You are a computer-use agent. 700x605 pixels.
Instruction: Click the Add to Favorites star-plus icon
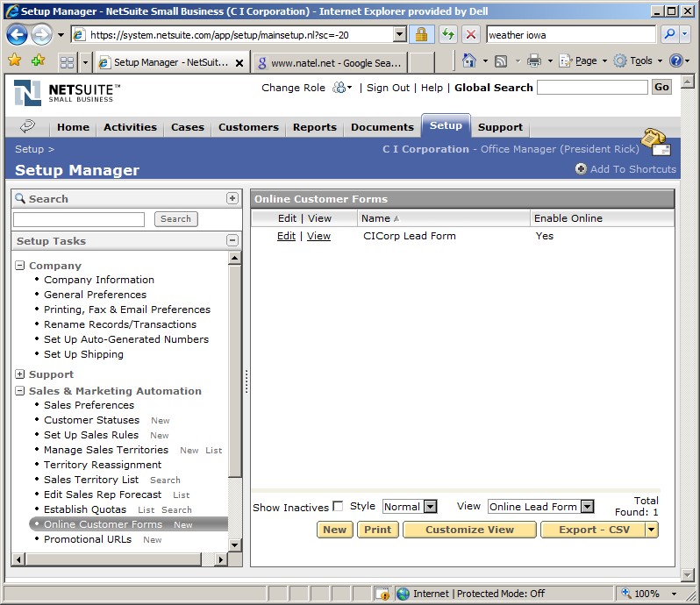click(x=38, y=60)
